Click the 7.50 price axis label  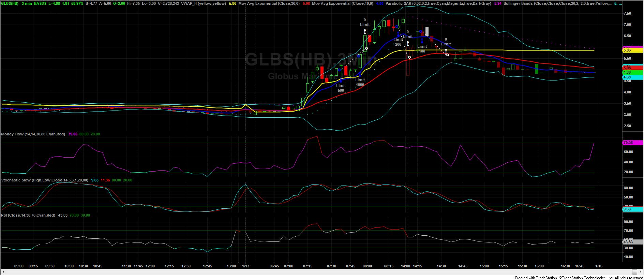pos(627,13)
